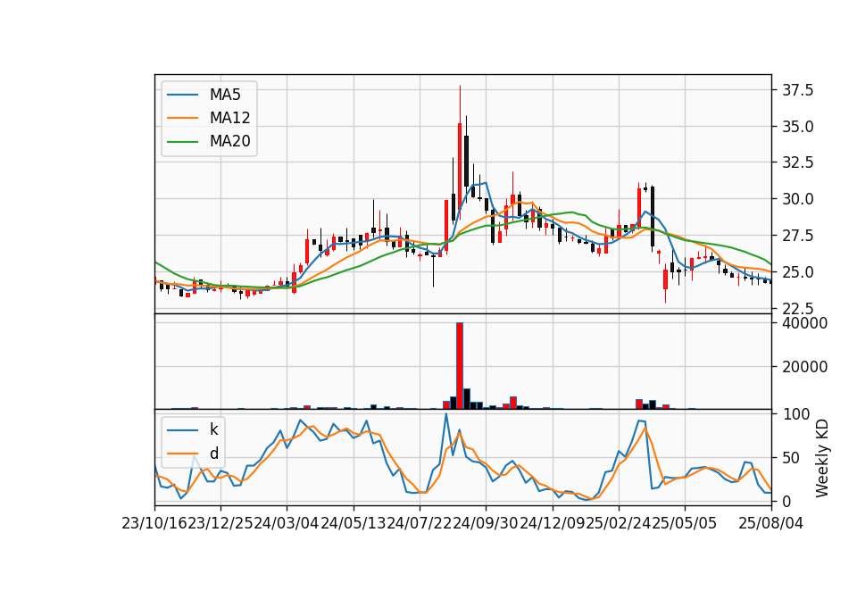The height and width of the screenshot is (616, 857).
Task: Click the 22.5 price axis tick label
Action: click(x=797, y=308)
